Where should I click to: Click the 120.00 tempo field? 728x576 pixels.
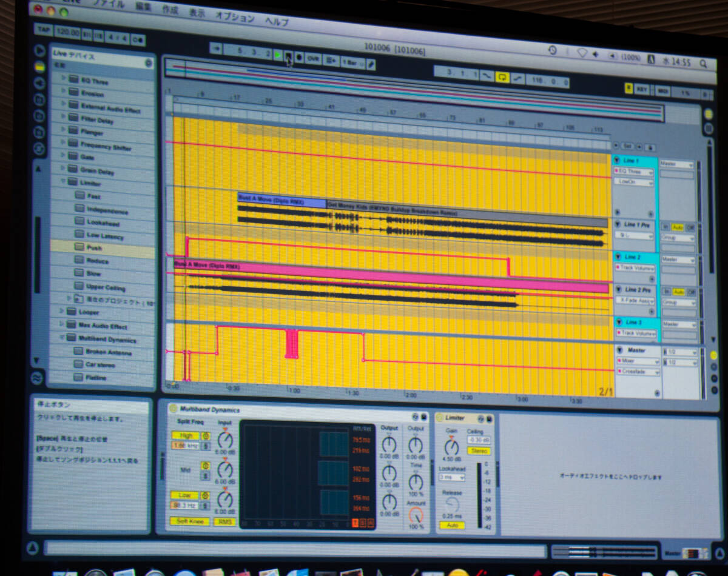click(x=66, y=32)
